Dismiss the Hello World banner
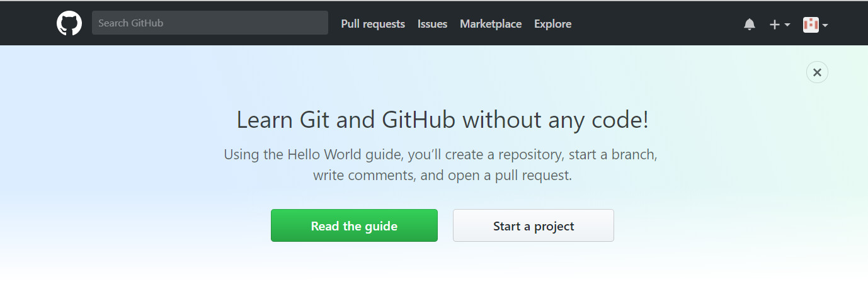This screenshot has width=868, height=289. pyautogui.click(x=817, y=72)
